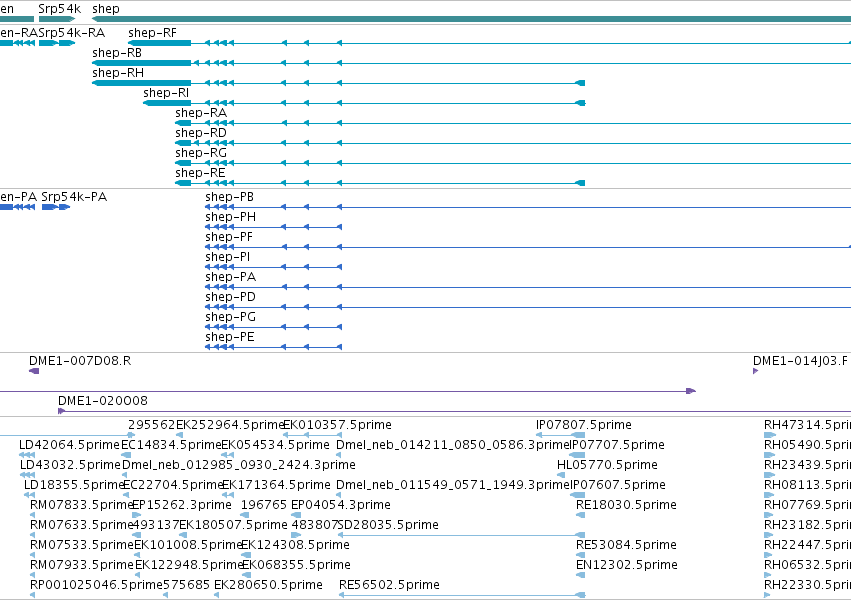
Task: Select the RH06532.5prime EST label
Action: (x=807, y=565)
